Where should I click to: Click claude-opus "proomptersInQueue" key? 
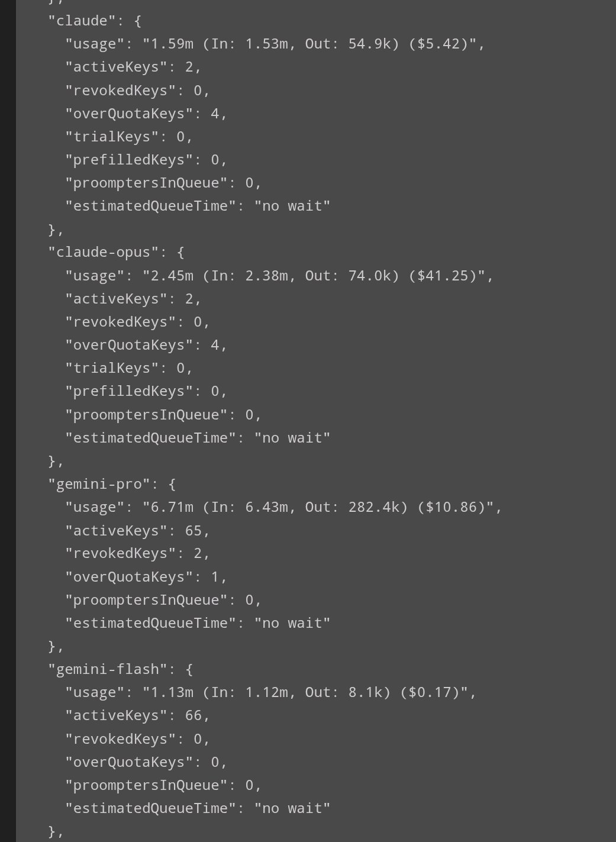[146, 415]
